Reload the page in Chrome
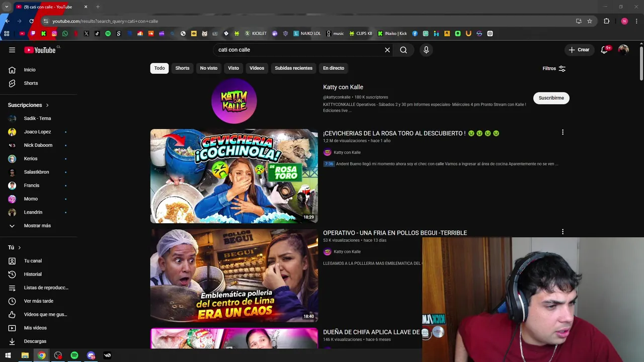 coord(31,21)
